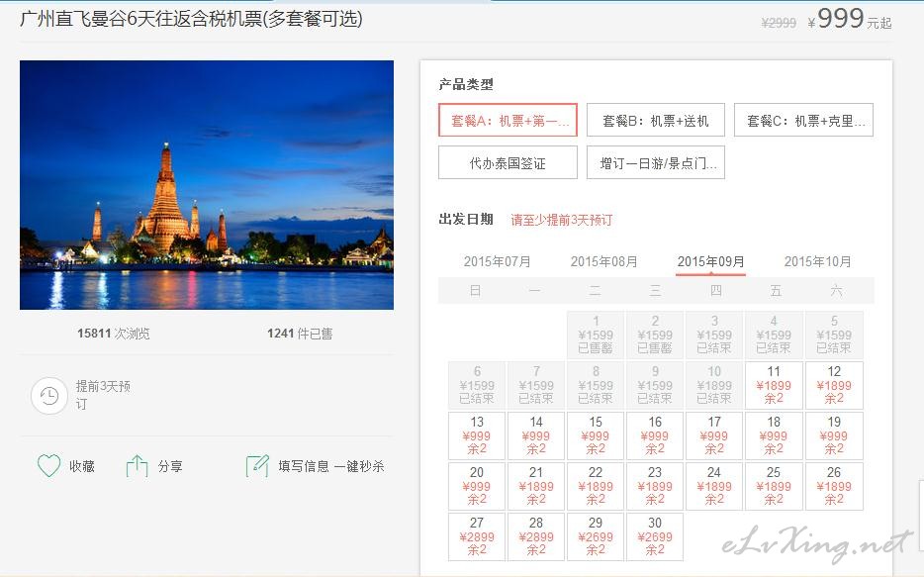Choose the 增订一日游/景点门... option
924x577 pixels.
coord(656,162)
